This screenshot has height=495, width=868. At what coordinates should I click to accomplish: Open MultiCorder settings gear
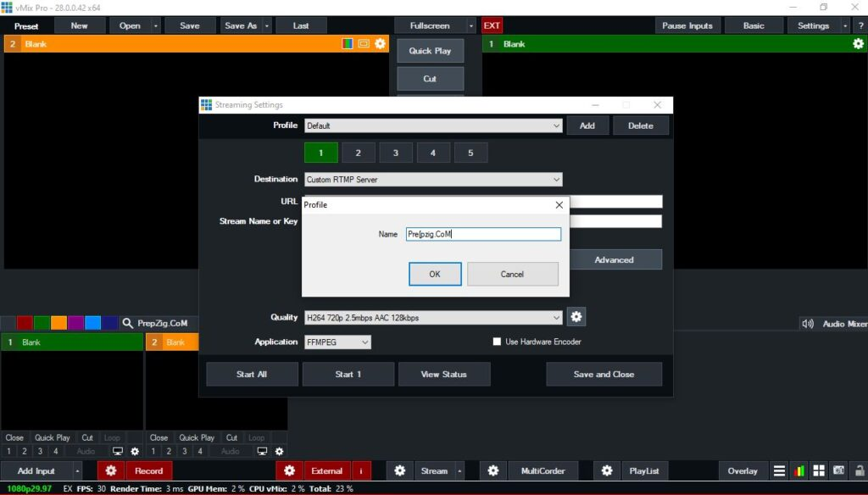(x=493, y=470)
